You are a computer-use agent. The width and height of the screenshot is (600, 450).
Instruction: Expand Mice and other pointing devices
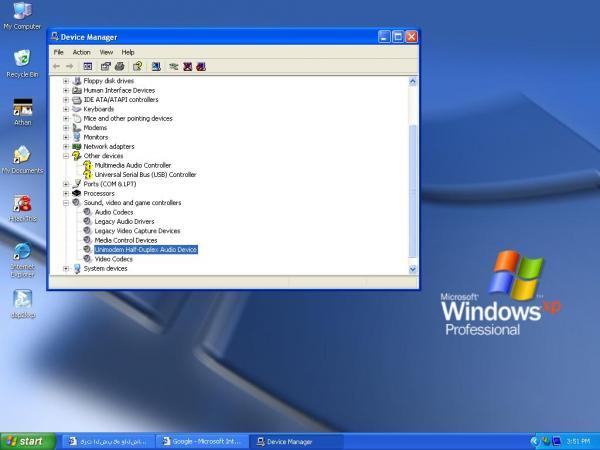click(66, 118)
